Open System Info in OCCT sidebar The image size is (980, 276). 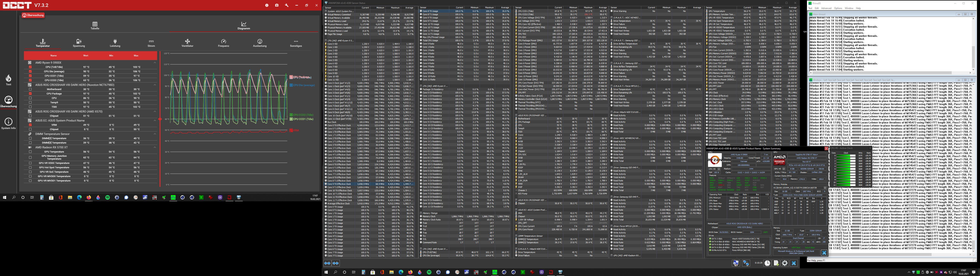tap(8, 123)
